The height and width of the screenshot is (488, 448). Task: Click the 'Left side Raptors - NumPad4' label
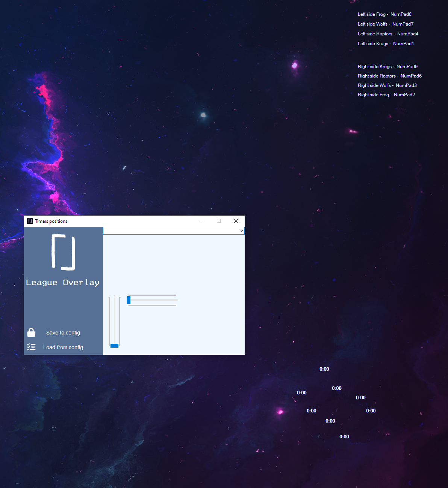(388, 34)
